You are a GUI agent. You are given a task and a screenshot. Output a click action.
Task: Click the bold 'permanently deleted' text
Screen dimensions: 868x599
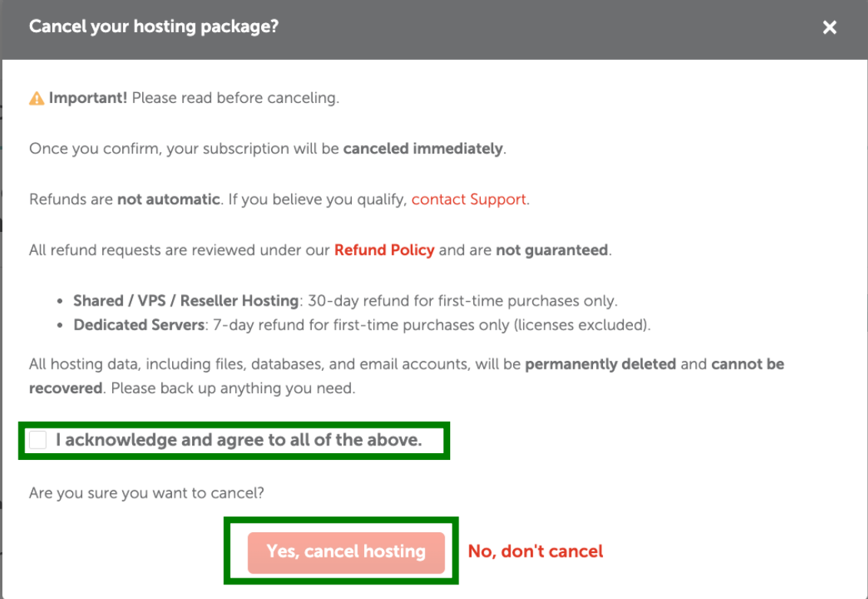[600, 364]
